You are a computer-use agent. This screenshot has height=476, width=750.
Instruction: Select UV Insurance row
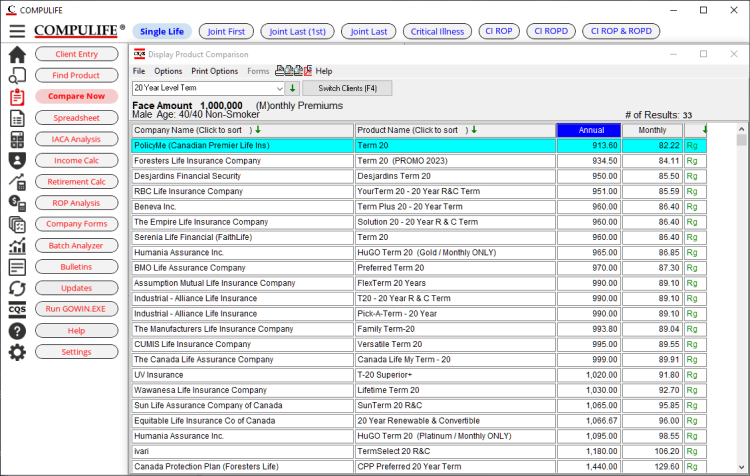(419, 375)
